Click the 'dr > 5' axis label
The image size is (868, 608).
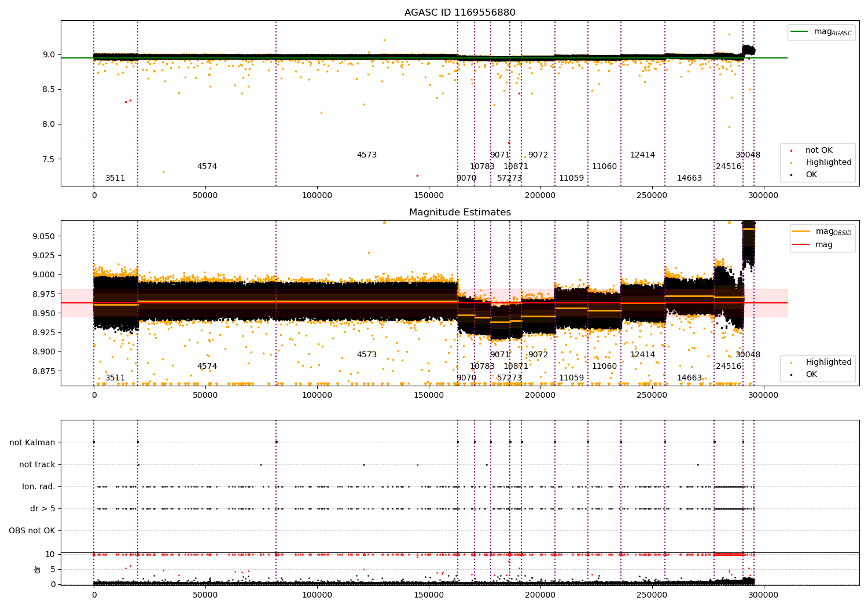[43, 509]
